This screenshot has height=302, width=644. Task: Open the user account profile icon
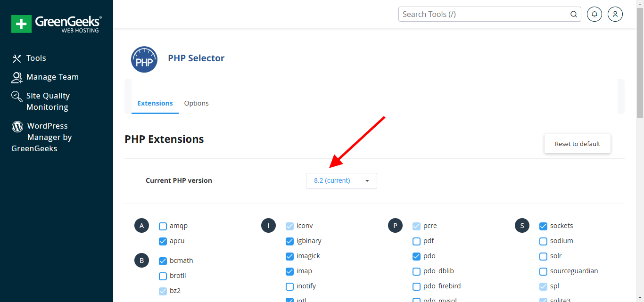[615, 14]
